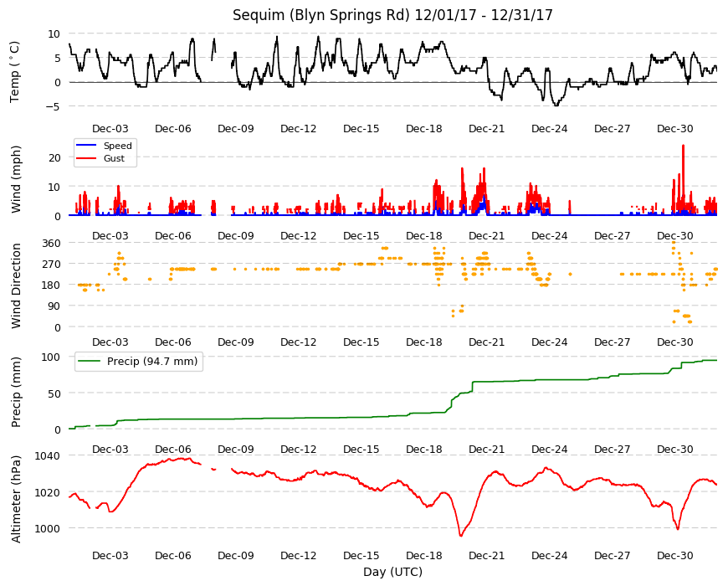Viewport: 728px width, 586px height.
Task: Click the Speed legend label
Action: pos(117,146)
